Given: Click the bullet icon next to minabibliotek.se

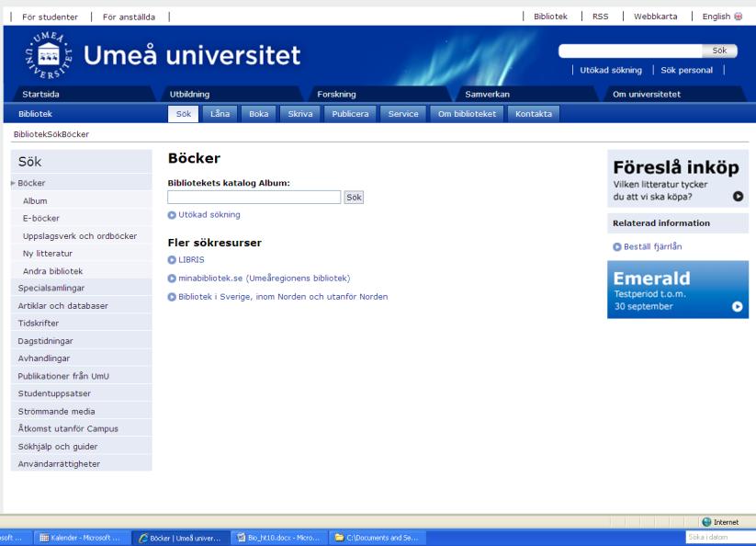Looking at the screenshot, I should pyautogui.click(x=172, y=279).
